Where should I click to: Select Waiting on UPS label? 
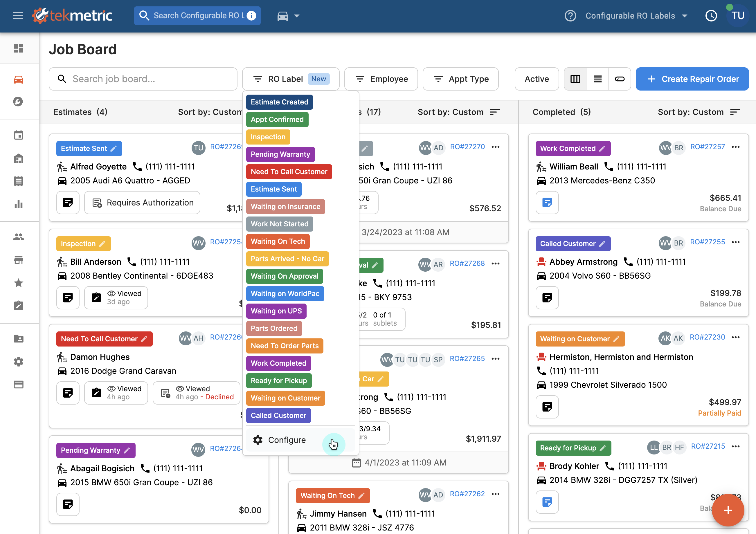click(276, 311)
